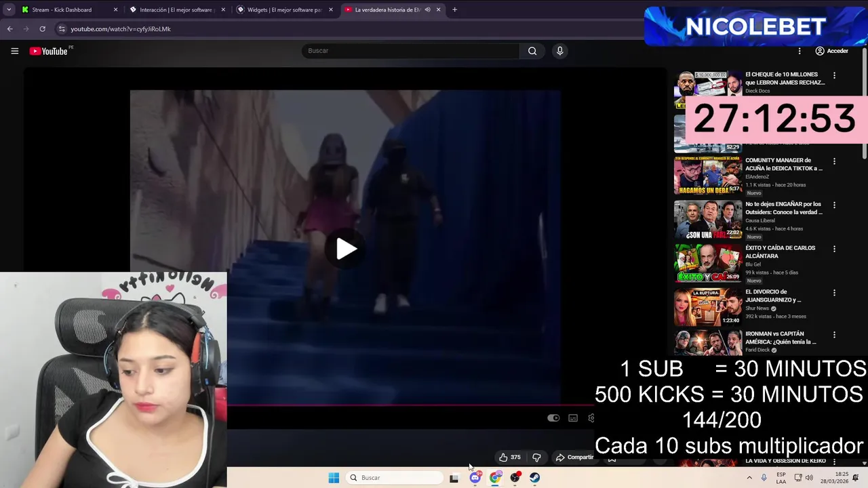Open ÉXITO Y CAÍDA video thumbnail

(708, 263)
